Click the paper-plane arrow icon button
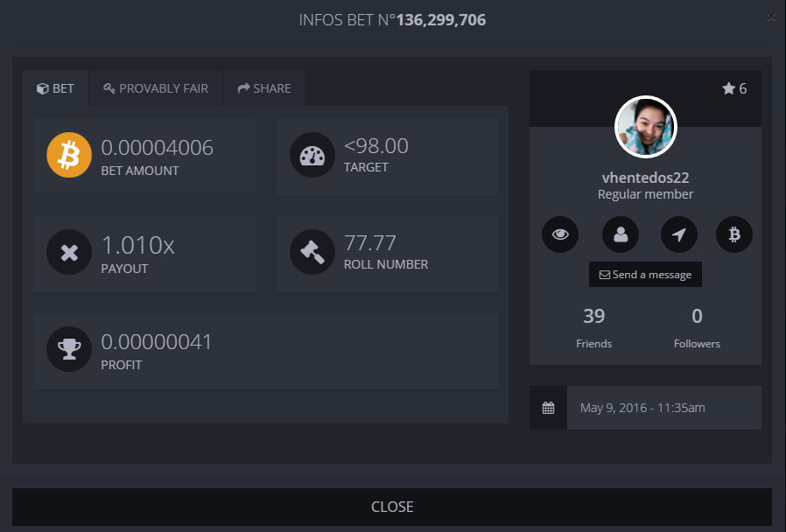 click(679, 234)
